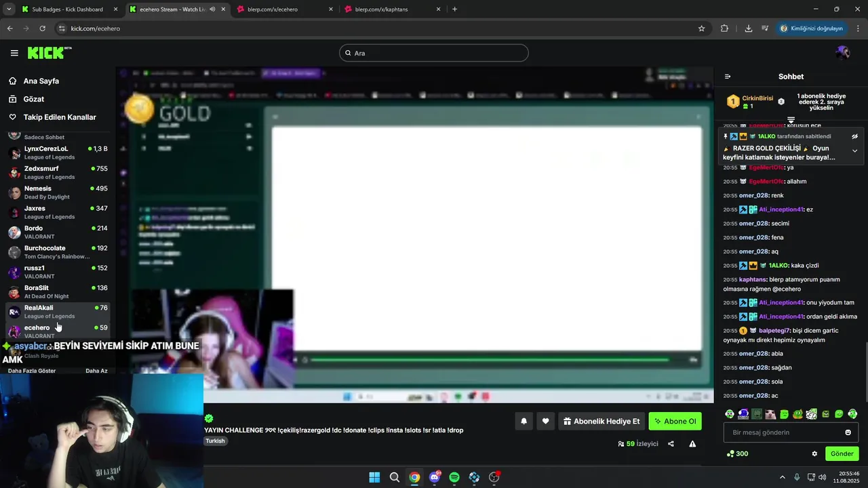Open Takip Edilen Kanallar
The image size is (868, 488).
pyautogui.click(x=60, y=117)
